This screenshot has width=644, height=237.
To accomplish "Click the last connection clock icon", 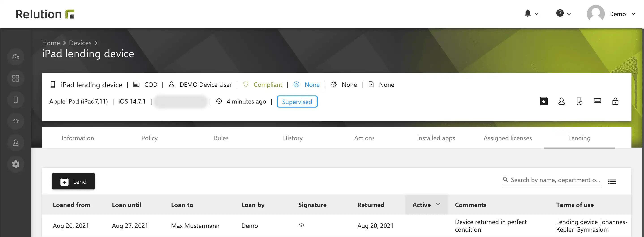I will point(219,101).
